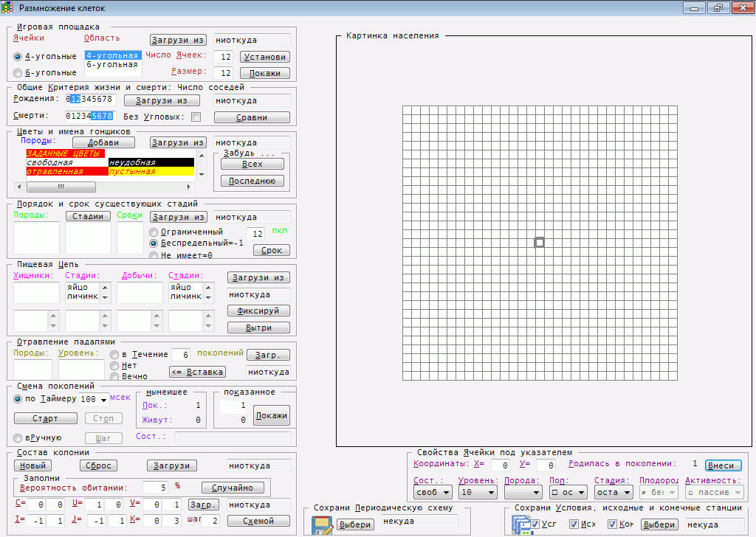Open the timer interval 100 dropdown
Screen dimensions: 756x537
coord(103,400)
